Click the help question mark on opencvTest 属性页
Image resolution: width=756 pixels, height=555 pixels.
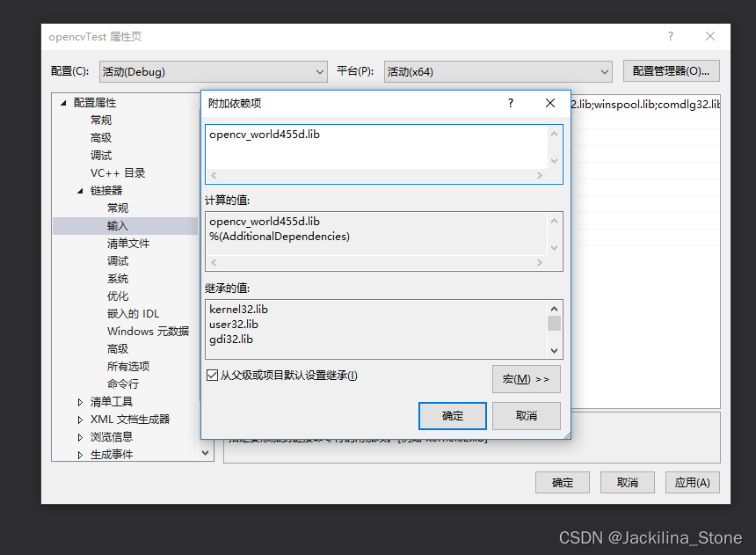point(670,36)
